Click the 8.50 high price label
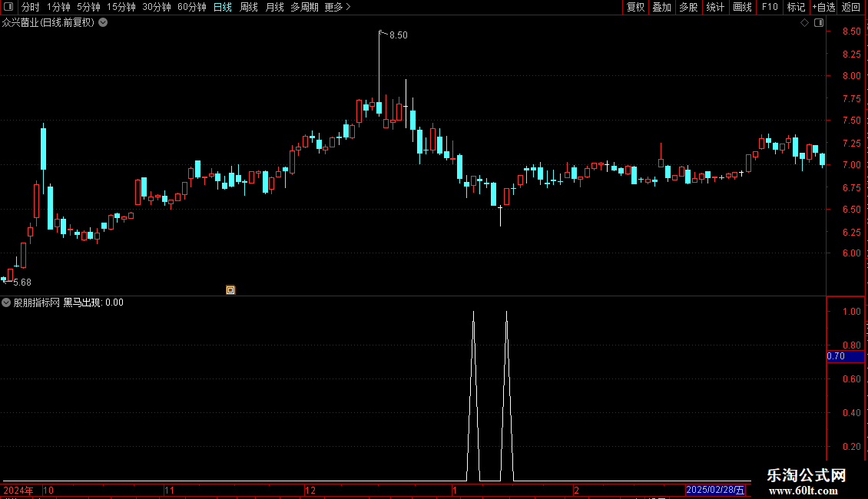868x499 pixels. pyautogui.click(x=399, y=35)
